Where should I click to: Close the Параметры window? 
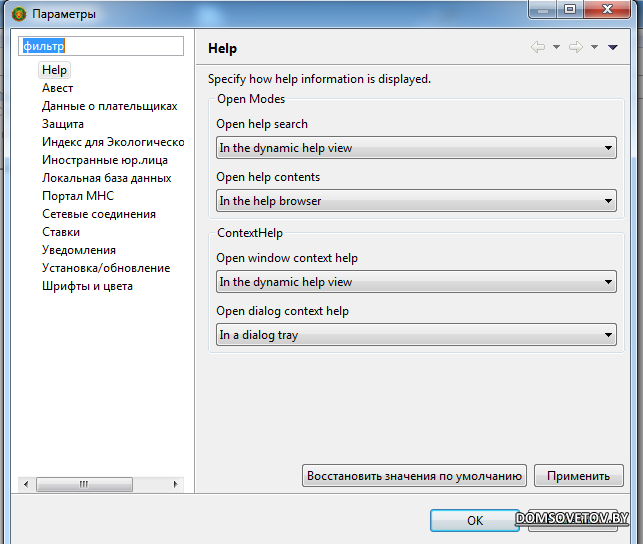click(607, 9)
